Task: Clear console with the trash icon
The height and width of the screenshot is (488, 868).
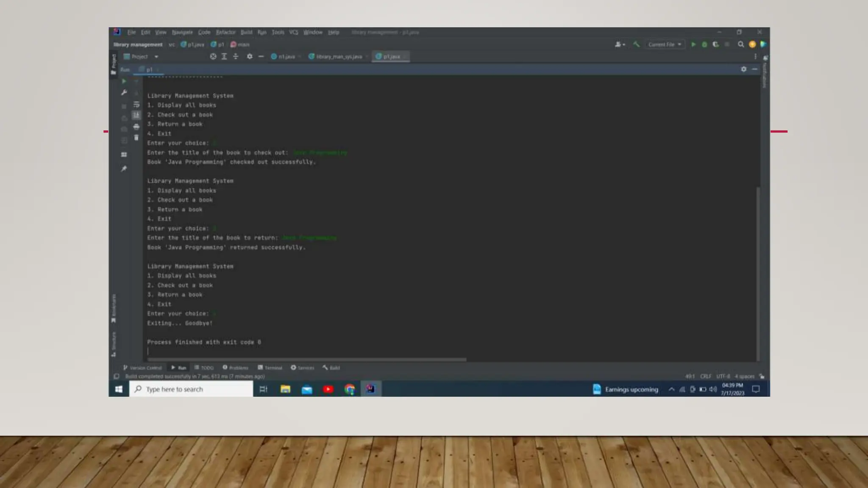Action: [x=136, y=138]
